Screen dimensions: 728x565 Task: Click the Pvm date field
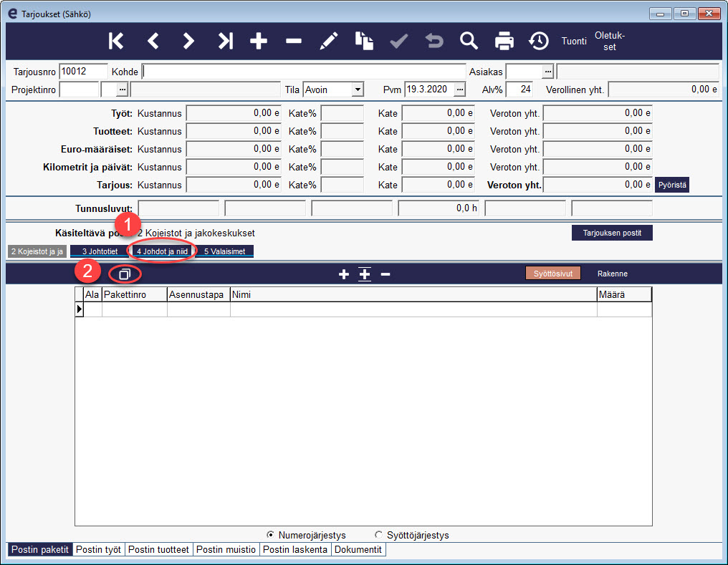(x=430, y=90)
